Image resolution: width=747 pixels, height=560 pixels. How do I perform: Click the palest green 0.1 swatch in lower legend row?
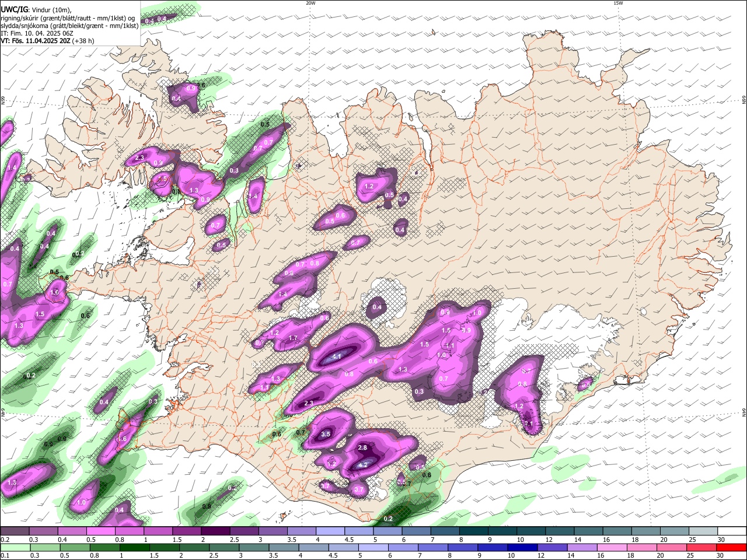coord(15,548)
